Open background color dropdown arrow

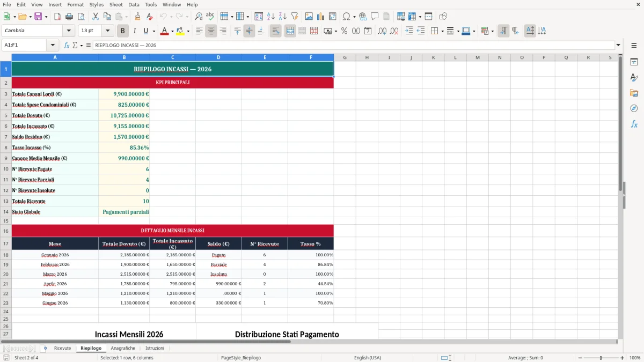point(188,31)
